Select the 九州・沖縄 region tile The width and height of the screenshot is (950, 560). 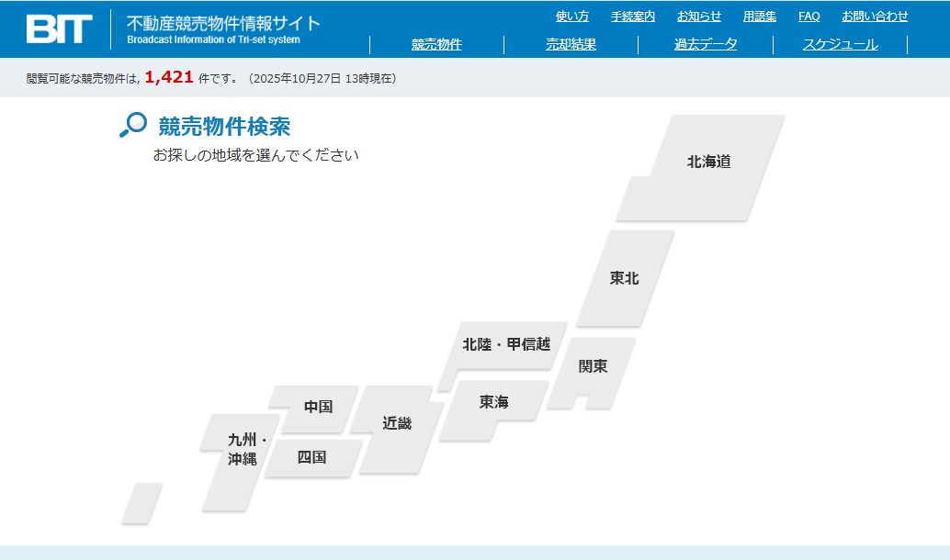[x=241, y=450]
